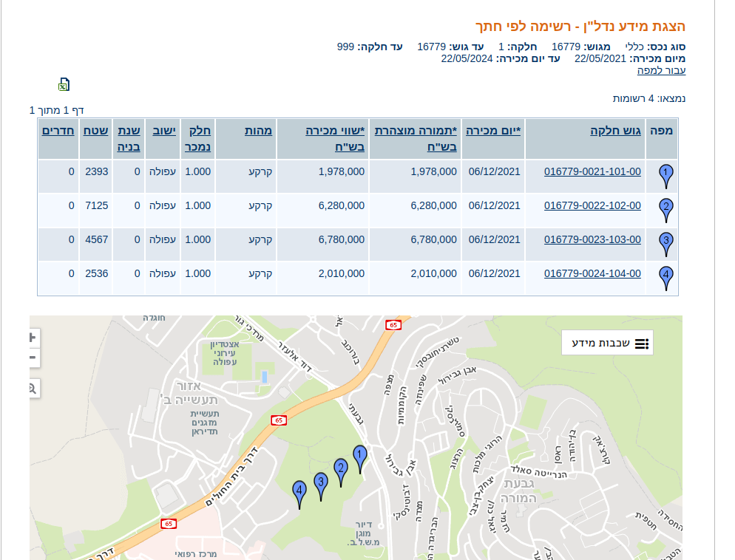Open the map search magnifier tool
735x560 pixels.
pyautogui.click(x=34, y=388)
